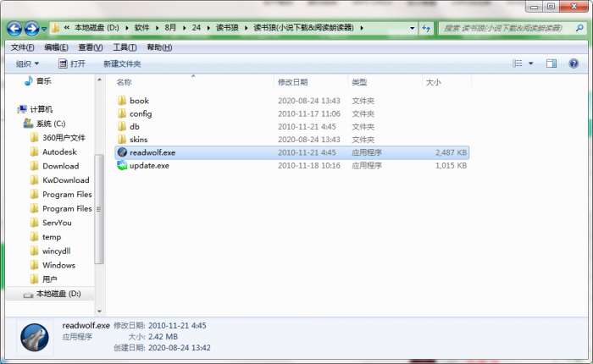Image resolution: width=593 pixels, height=364 pixels.
Task: Sort by 修改日期 column header
Action: [292, 82]
